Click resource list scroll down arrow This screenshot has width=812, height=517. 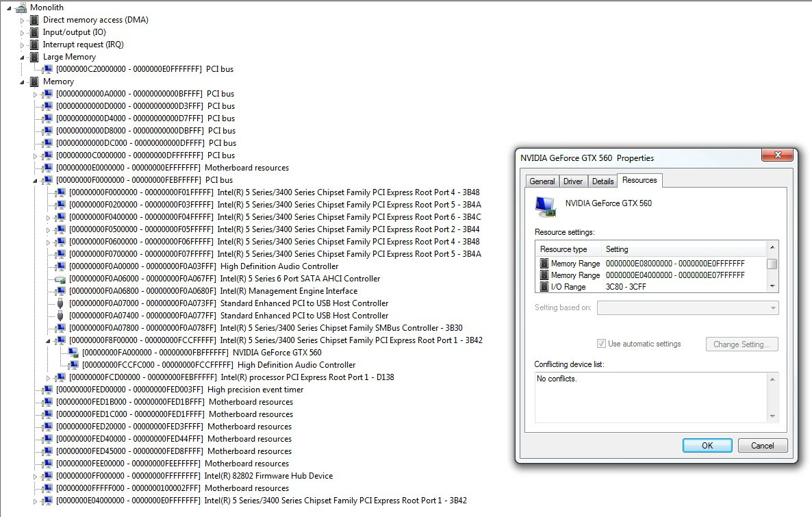(x=772, y=286)
